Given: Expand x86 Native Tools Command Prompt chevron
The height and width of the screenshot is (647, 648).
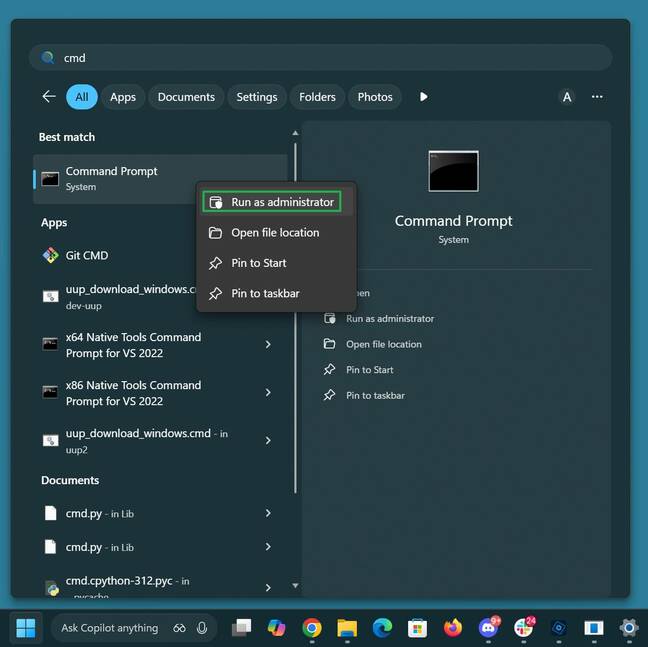Looking at the screenshot, I should (268, 393).
